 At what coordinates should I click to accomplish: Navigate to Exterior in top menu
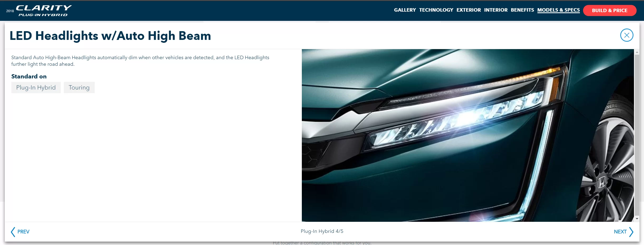click(469, 10)
